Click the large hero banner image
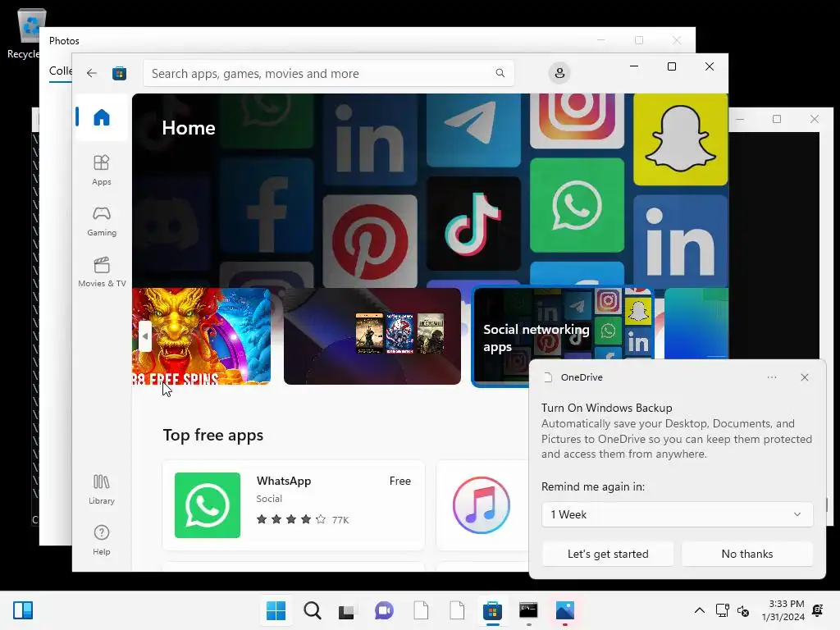The height and width of the screenshot is (630, 840). (x=430, y=190)
